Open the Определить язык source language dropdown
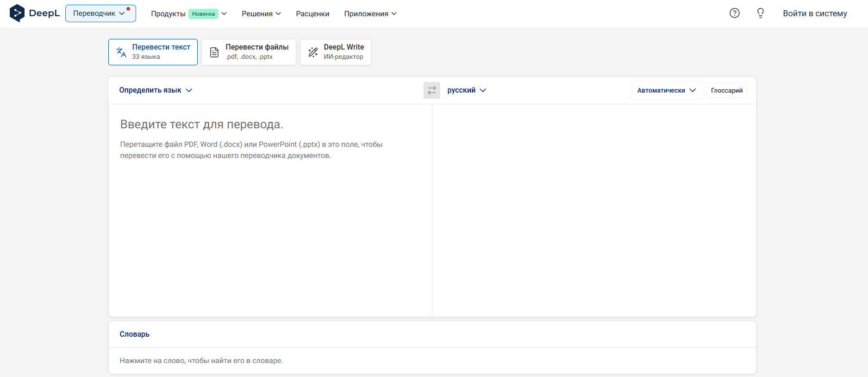Viewport: 868px width, 377px height. tap(156, 90)
